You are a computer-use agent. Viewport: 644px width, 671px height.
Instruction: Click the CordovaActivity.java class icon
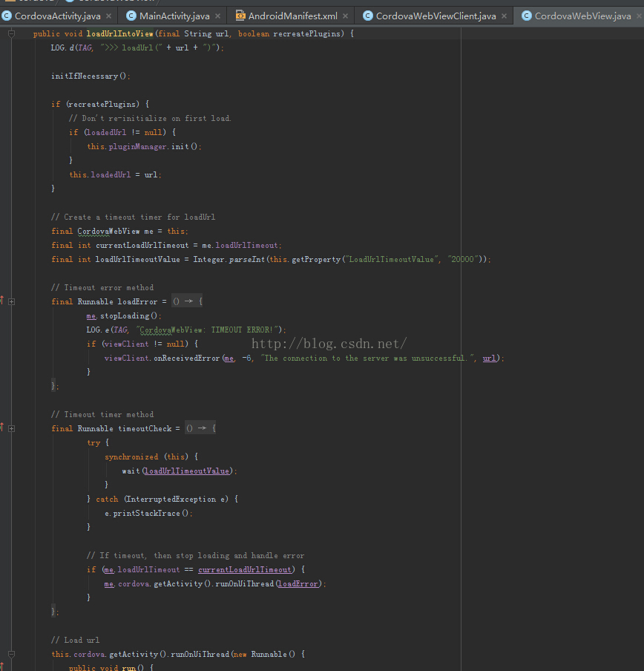[6, 16]
